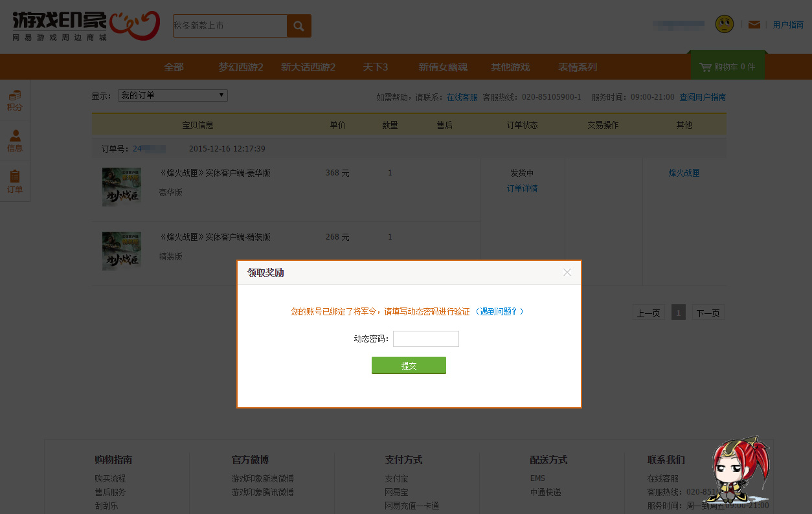
Task: Open the 遇到问题? help link
Action: click(499, 311)
